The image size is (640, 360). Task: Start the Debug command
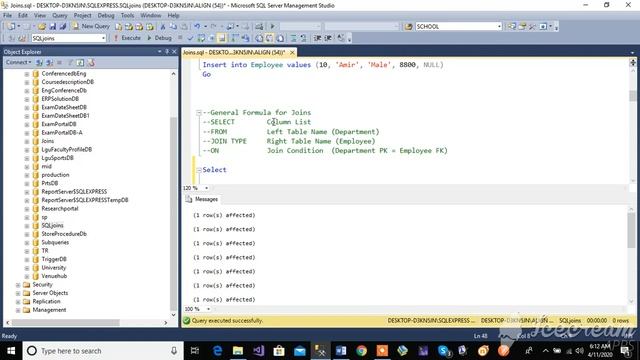coord(159,38)
